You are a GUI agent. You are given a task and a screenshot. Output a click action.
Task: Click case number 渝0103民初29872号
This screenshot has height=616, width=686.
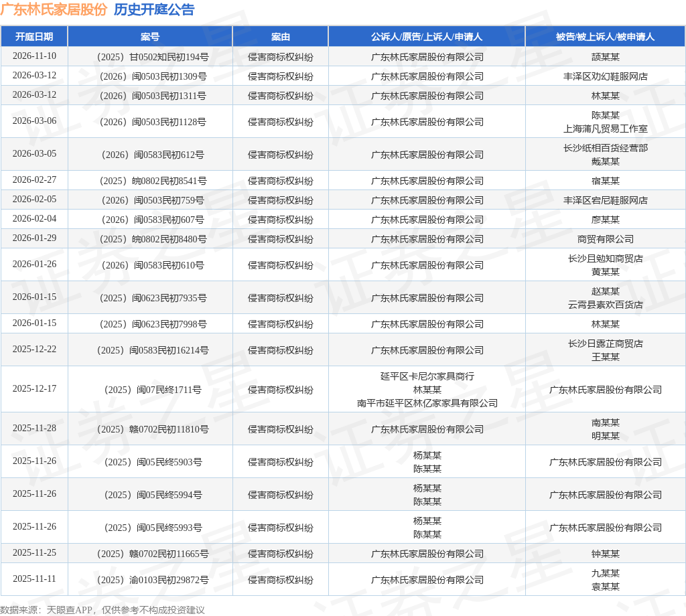coord(153,580)
